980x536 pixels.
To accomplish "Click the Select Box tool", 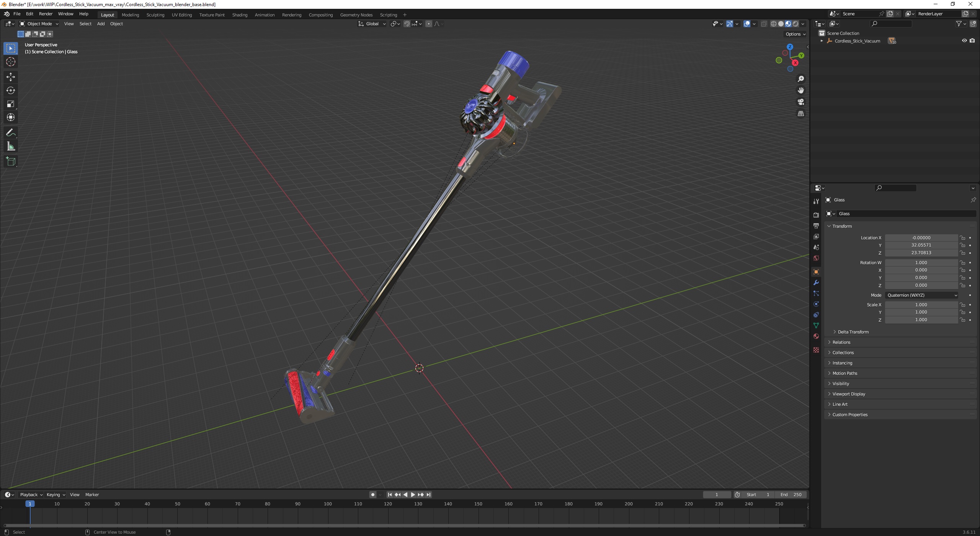I will click(11, 48).
